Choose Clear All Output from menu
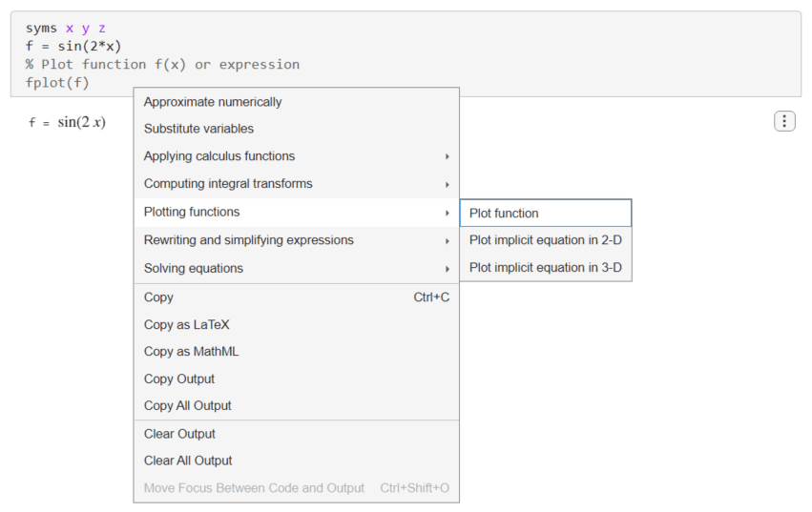Screen dimensions: 812x512 click(188, 461)
